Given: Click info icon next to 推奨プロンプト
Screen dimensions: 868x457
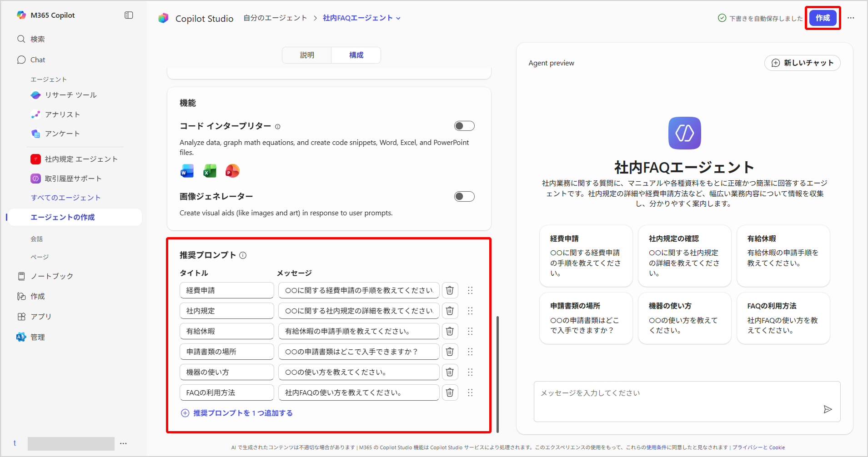Looking at the screenshot, I should pyautogui.click(x=243, y=255).
